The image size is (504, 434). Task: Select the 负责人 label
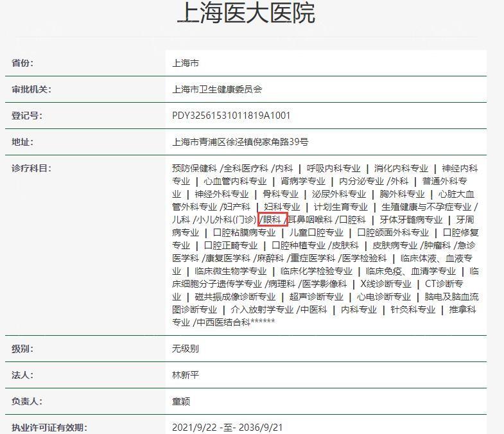[x=27, y=401]
